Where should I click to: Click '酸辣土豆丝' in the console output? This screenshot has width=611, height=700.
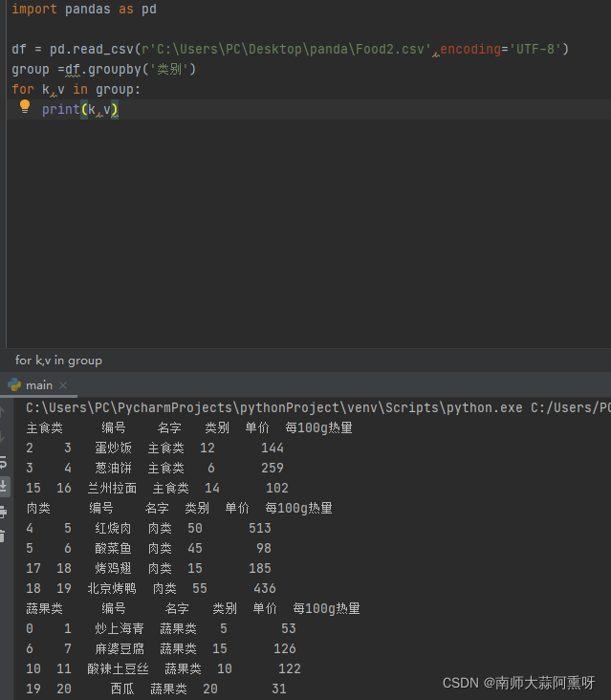tap(118, 668)
